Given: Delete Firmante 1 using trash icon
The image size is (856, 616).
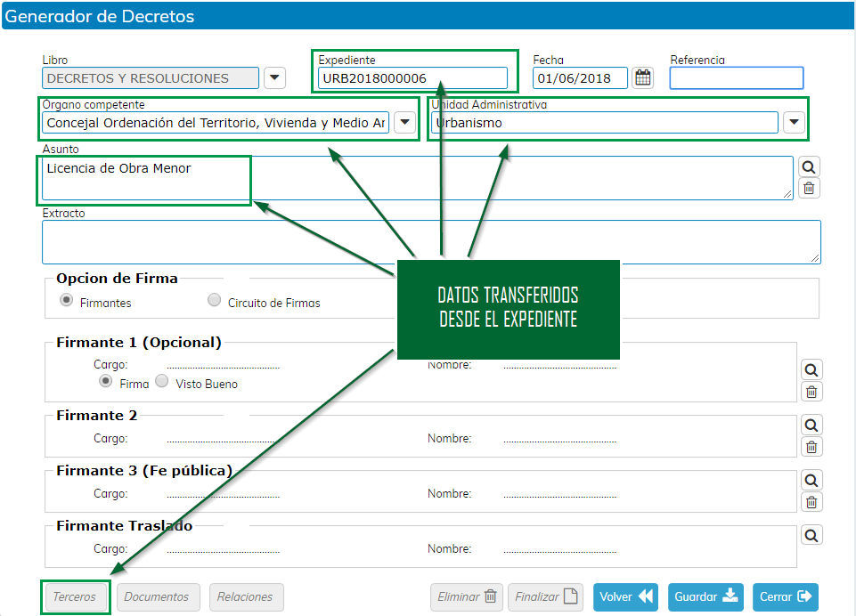Looking at the screenshot, I should (x=811, y=392).
